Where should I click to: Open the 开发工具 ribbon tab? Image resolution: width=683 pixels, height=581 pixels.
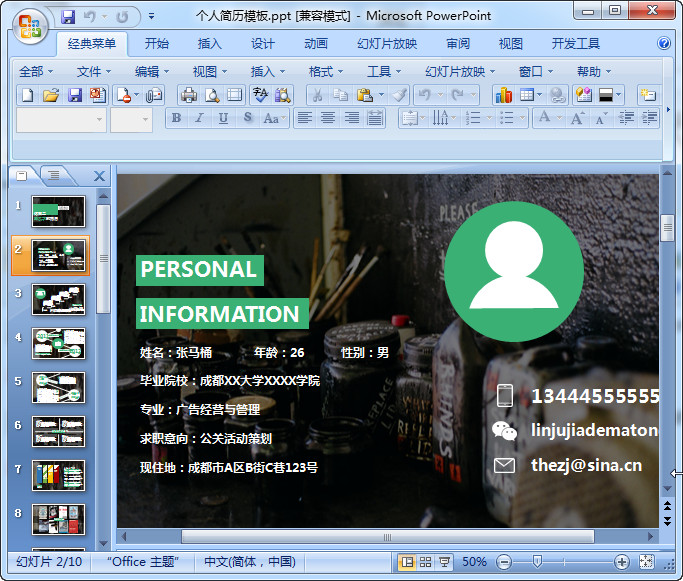(x=576, y=43)
